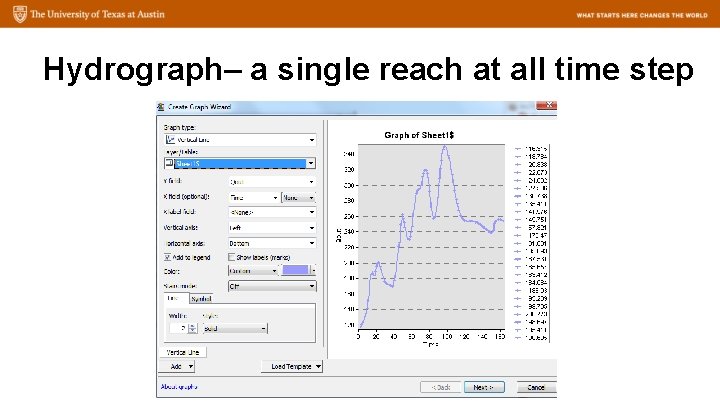Click the Add series button
Viewport: 720px width, 405px height.
(177, 366)
